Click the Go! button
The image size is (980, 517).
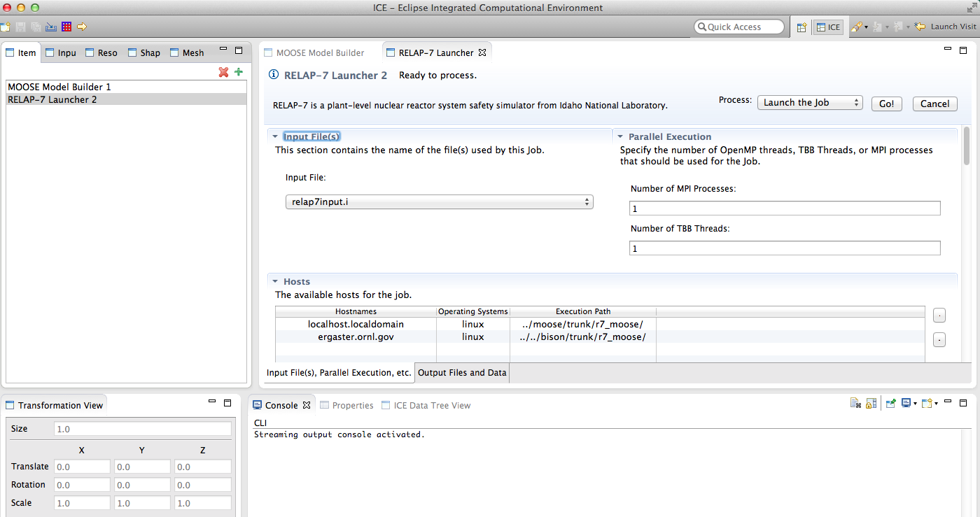887,104
